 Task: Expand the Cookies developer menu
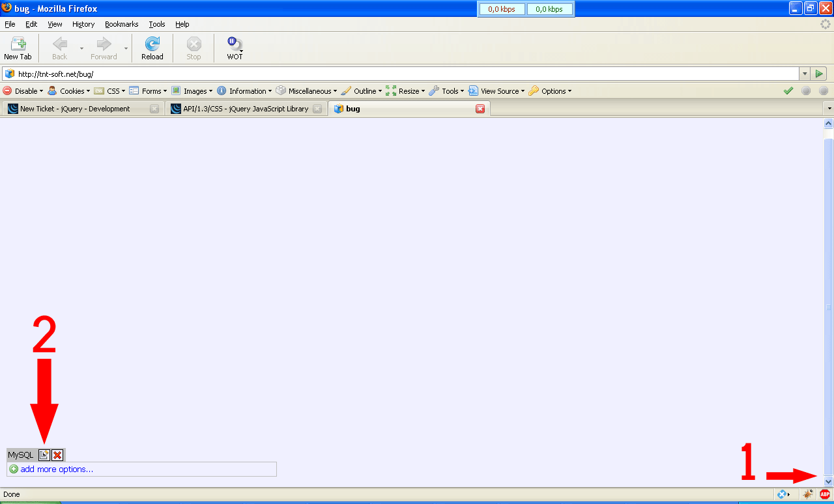[69, 91]
